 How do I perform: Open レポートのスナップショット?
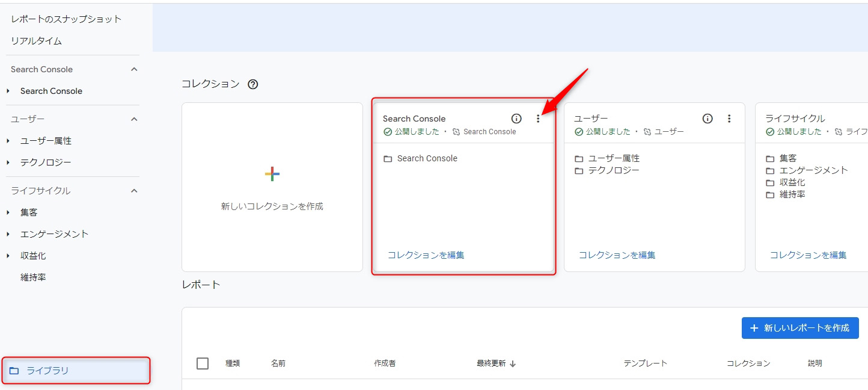click(x=66, y=19)
